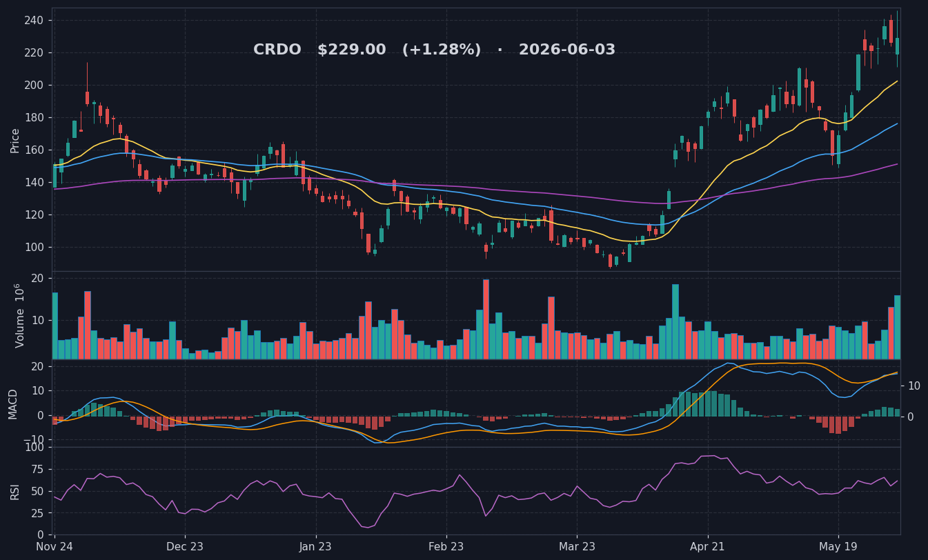
Task: Click the 'Feb 23' date tick label
Action: click(446, 547)
